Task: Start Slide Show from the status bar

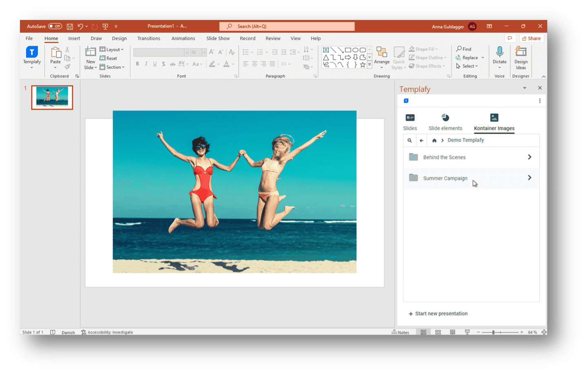Action: click(467, 332)
